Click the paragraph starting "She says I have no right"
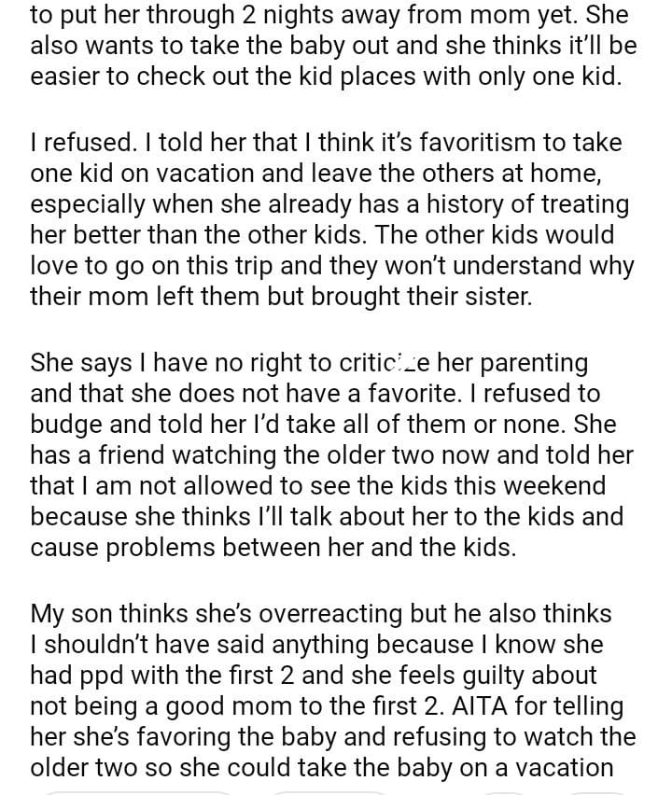The width and height of the screenshot is (672, 795). point(332,454)
